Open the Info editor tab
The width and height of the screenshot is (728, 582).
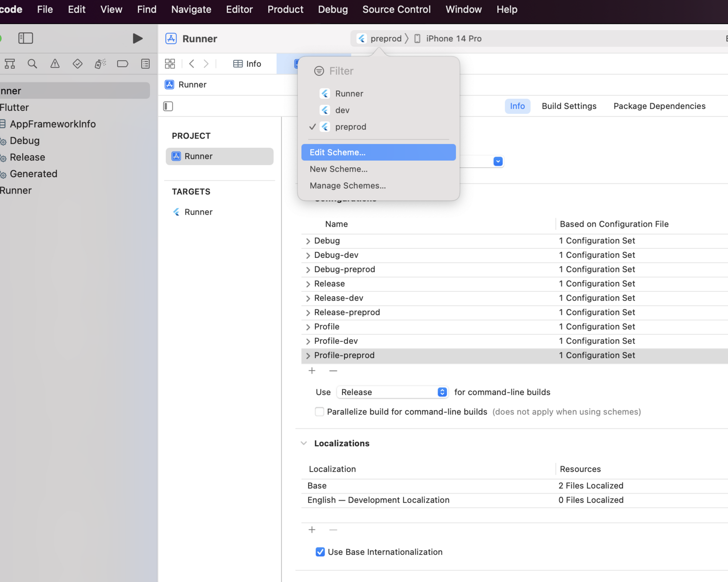coord(247,64)
